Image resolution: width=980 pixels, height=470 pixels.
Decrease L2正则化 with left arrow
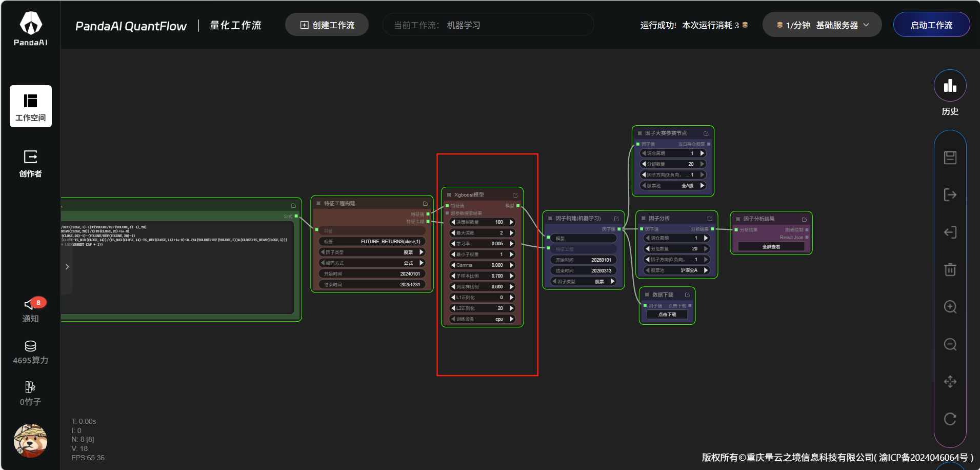click(x=453, y=308)
